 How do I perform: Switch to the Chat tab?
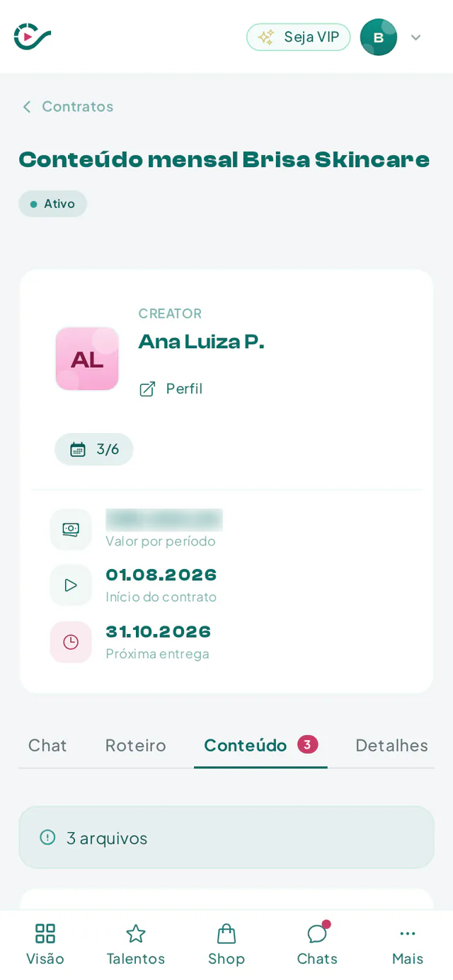pos(47,745)
